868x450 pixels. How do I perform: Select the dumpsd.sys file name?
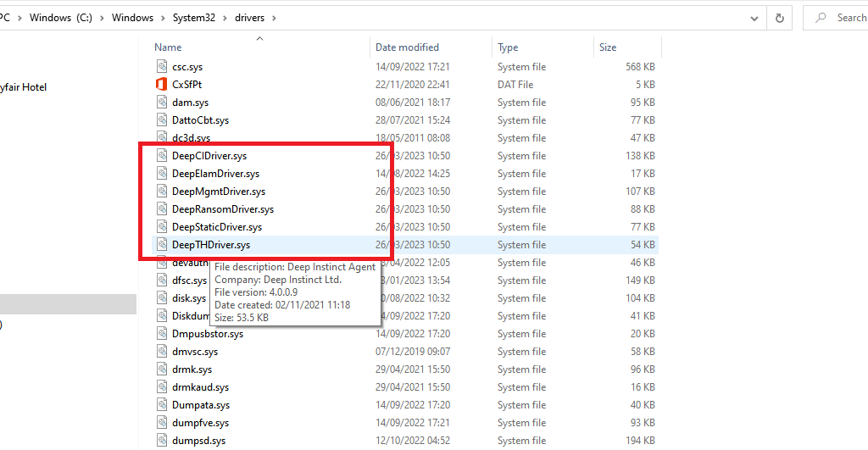point(198,441)
